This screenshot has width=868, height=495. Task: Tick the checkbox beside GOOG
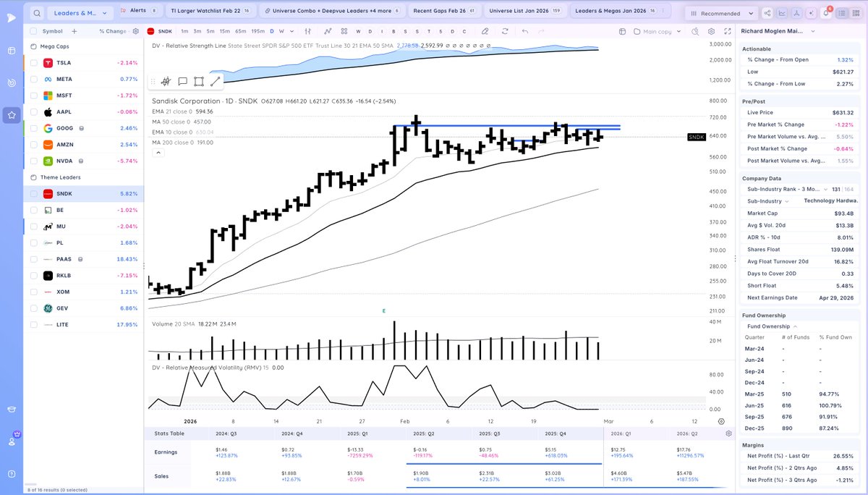[34, 128]
